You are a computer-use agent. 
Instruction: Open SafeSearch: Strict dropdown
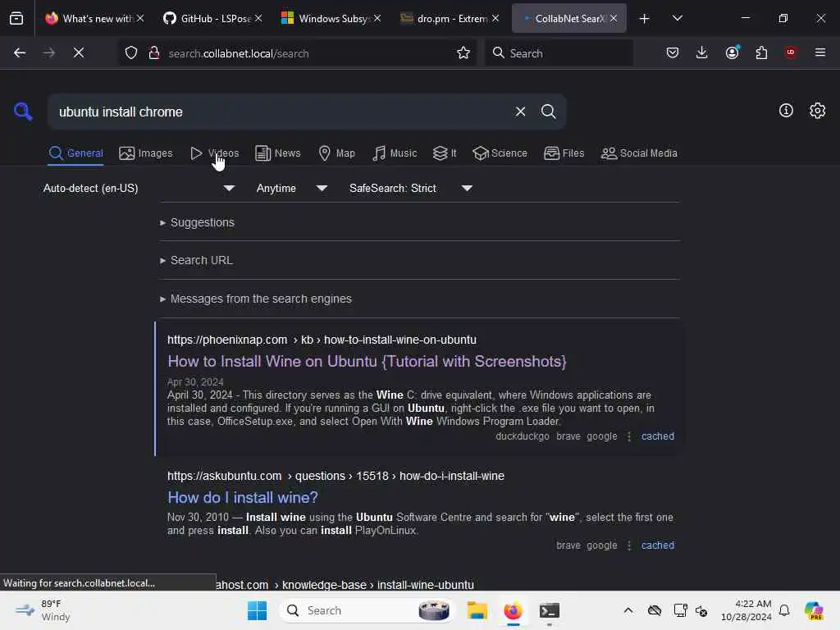[x=410, y=188]
